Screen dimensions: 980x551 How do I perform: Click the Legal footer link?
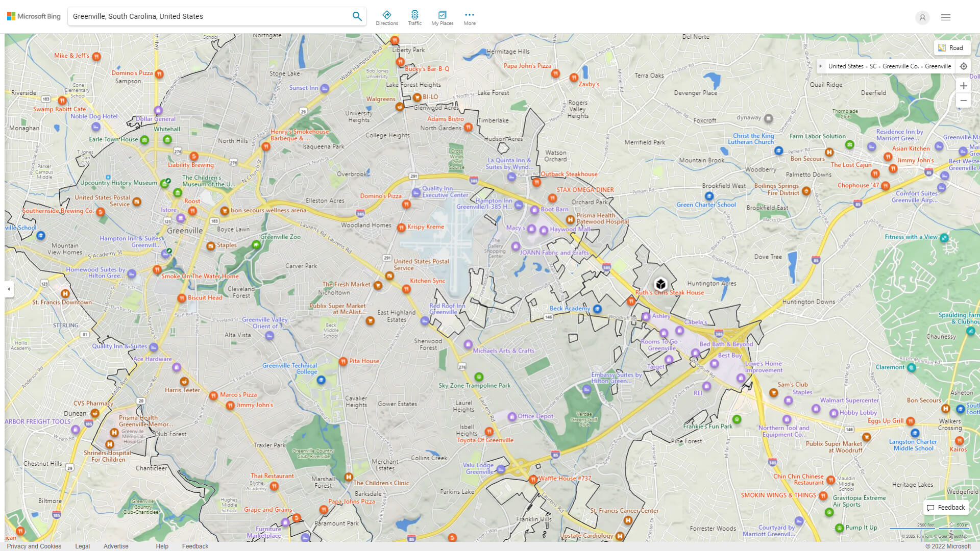tap(82, 546)
